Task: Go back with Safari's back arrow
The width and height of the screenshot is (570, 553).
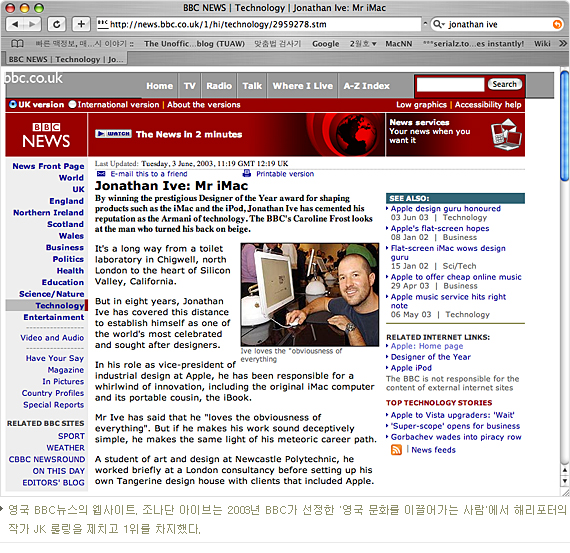Action: (x=15, y=24)
